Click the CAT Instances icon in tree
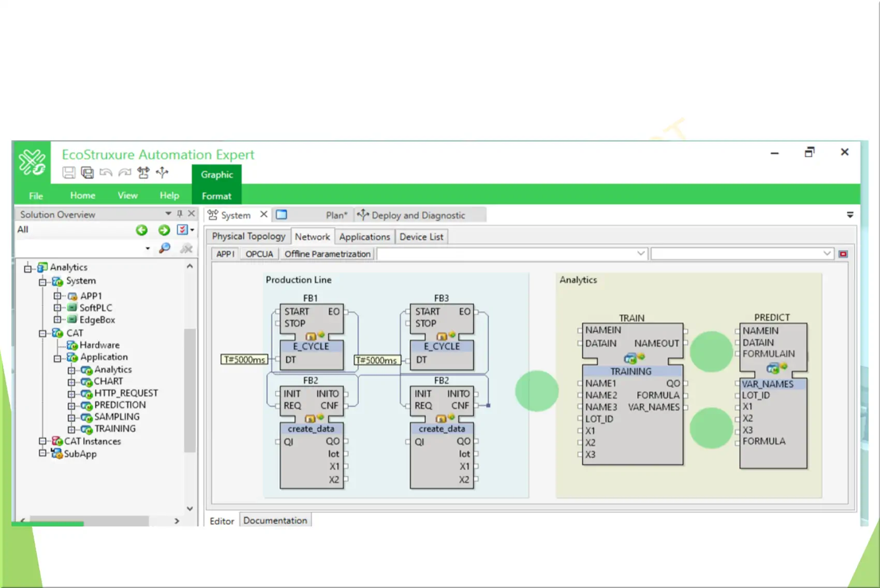Screen dimensions: 880x588 pos(57,441)
